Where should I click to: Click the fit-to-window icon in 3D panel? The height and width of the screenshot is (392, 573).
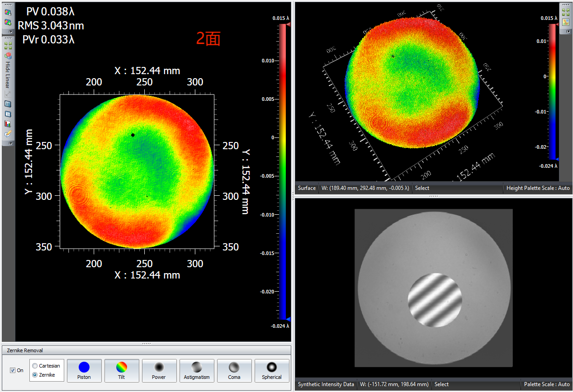pyautogui.click(x=565, y=13)
